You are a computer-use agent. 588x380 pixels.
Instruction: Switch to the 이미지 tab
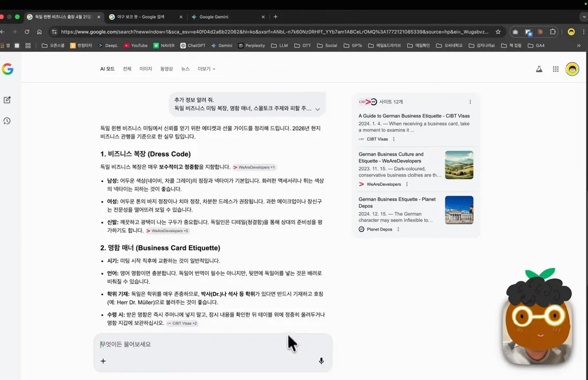pos(146,69)
